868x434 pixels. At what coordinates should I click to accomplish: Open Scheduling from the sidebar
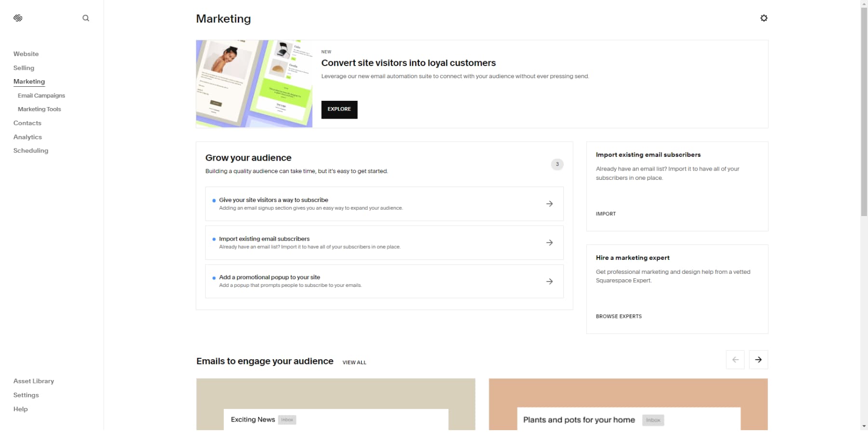click(31, 150)
